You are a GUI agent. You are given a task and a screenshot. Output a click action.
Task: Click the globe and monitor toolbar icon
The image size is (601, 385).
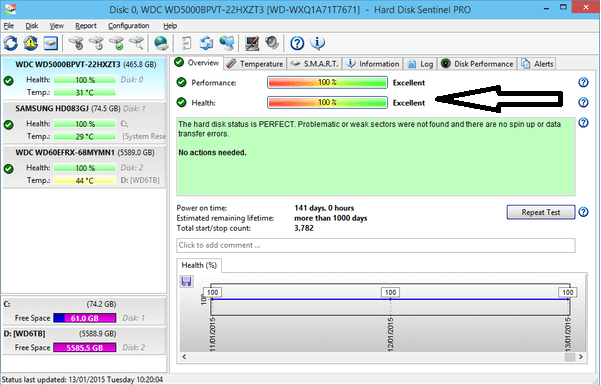227,43
